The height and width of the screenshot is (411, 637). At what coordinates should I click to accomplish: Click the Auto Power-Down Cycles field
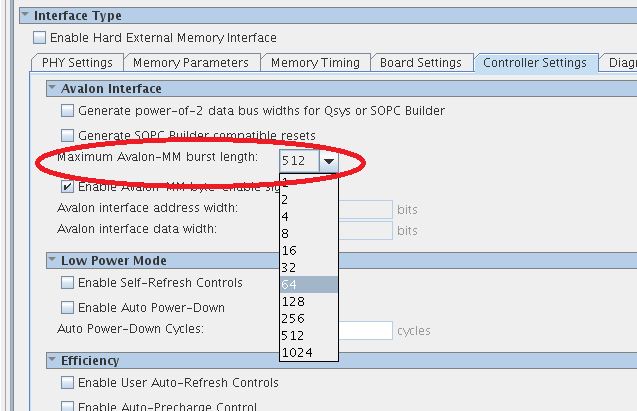[x=364, y=330]
